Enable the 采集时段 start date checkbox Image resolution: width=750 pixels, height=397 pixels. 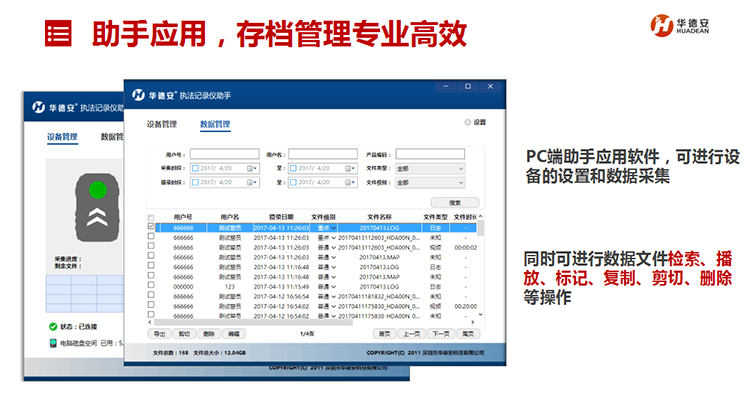coord(195,168)
